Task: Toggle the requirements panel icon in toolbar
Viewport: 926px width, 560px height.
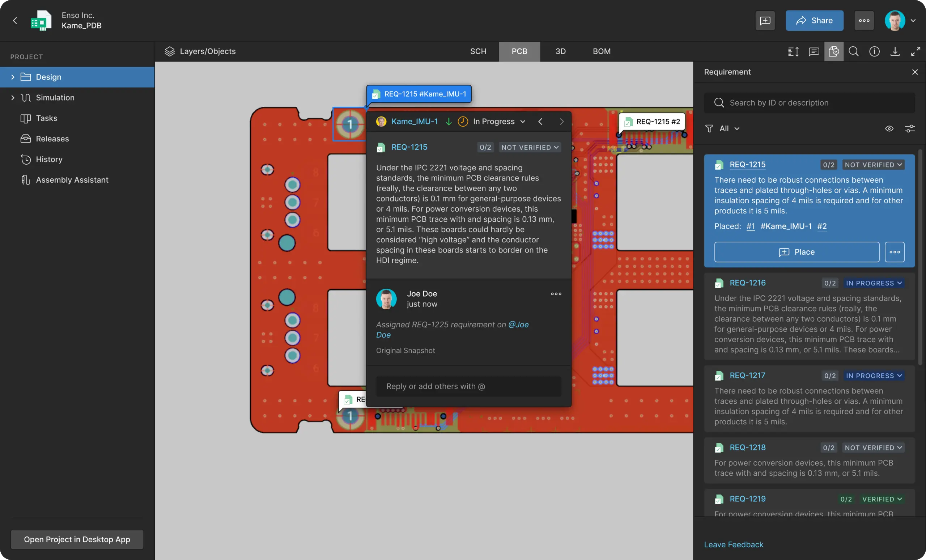Action: tap(834, 51)
